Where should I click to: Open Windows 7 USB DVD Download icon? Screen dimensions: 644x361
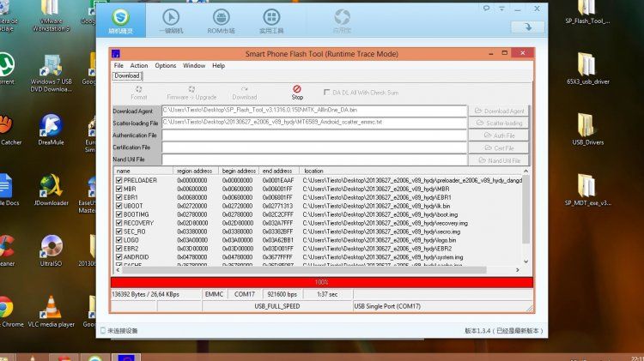[x=51, y=73]
